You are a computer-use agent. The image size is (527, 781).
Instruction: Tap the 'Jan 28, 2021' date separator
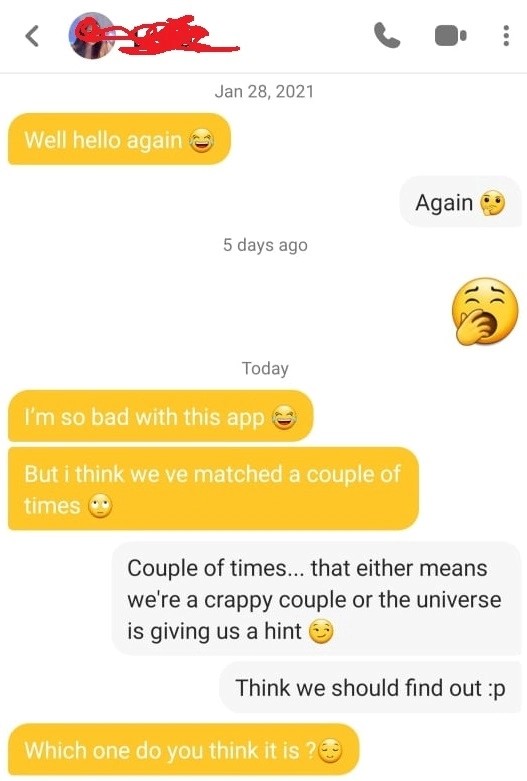pos(264,92)
